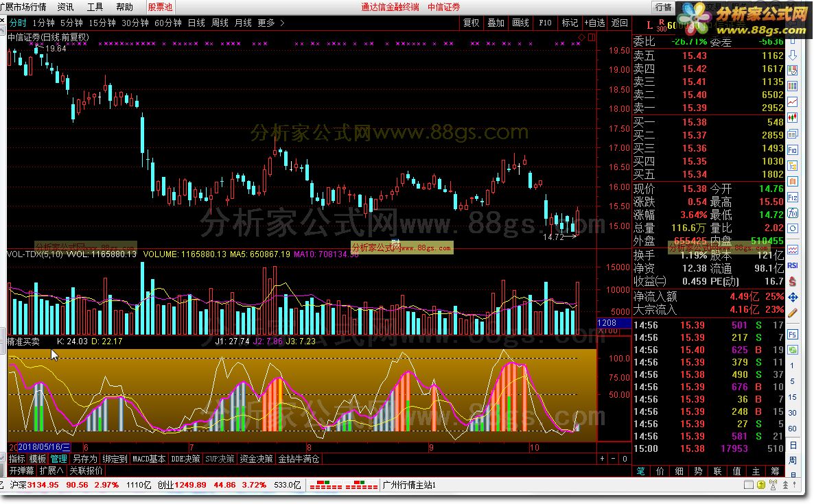Select 60-minute period in right sidebar
Image resolution: width=814 pixels, height=504 pixels.
pyautogui.click(x=792, y=429)
